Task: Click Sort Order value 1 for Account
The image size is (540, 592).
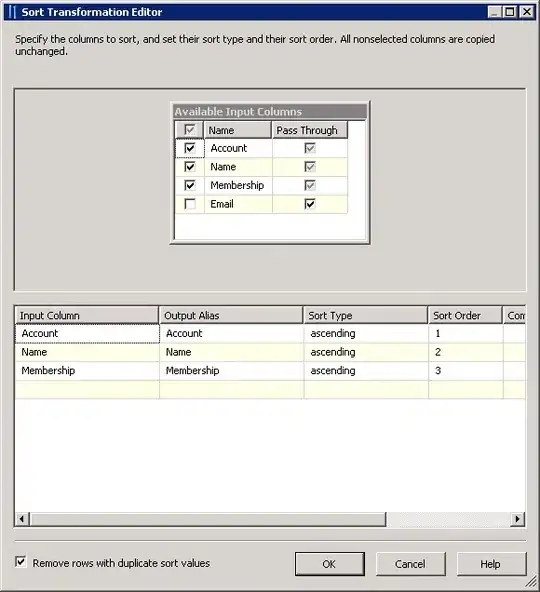Action: click(466, 333)
